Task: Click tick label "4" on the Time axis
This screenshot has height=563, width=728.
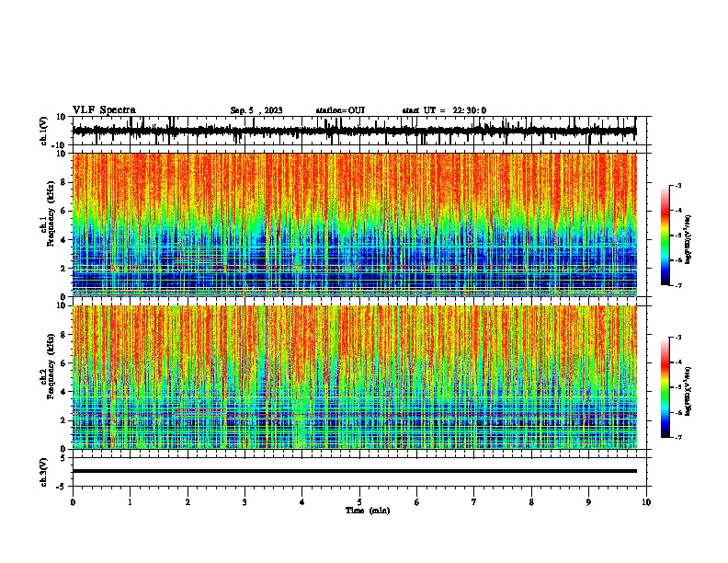Action: [302, 502]
